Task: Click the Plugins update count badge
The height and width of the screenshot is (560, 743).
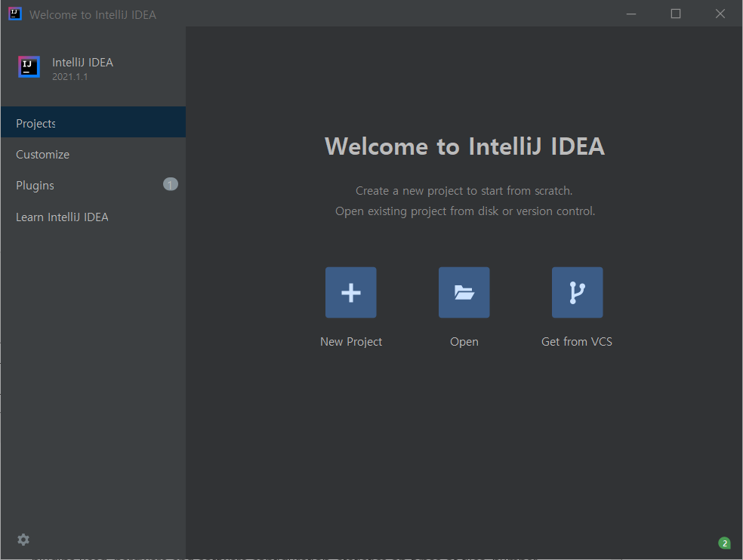Action: tap(170, 184)
